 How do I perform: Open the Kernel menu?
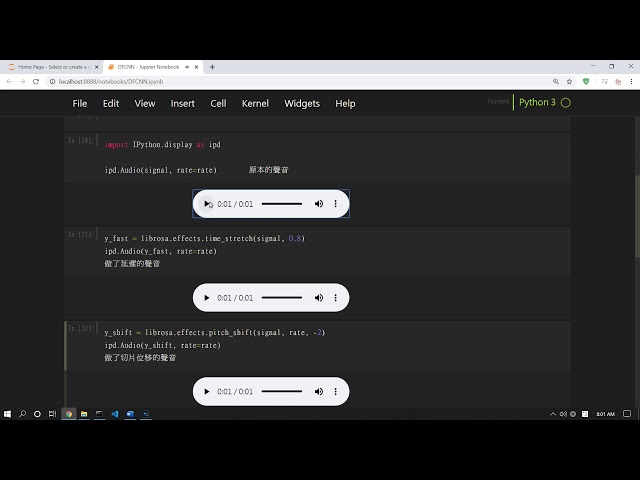point(255,104)
